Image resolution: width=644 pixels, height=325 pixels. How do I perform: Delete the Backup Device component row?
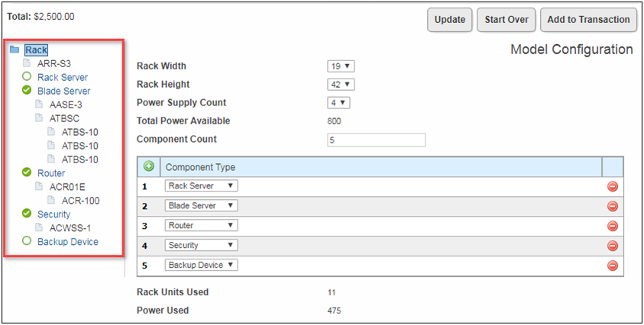point(612,265)
